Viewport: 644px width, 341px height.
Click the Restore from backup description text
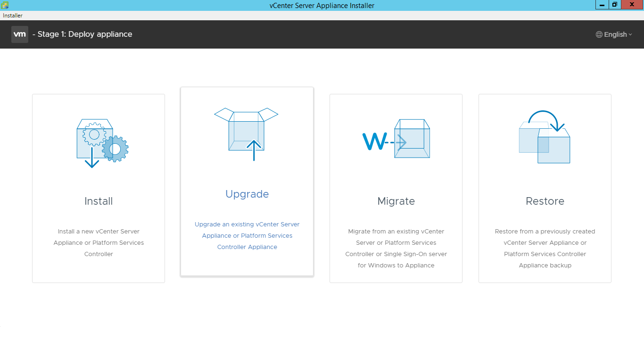point(545,248)
